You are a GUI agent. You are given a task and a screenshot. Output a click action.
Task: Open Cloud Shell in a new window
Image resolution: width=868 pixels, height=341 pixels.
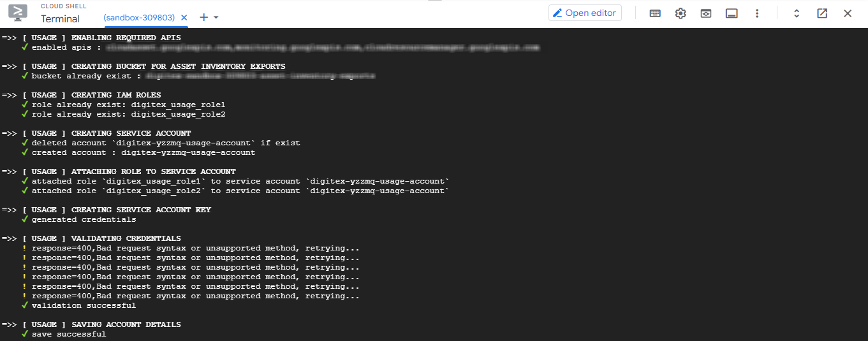click(822, 13)
